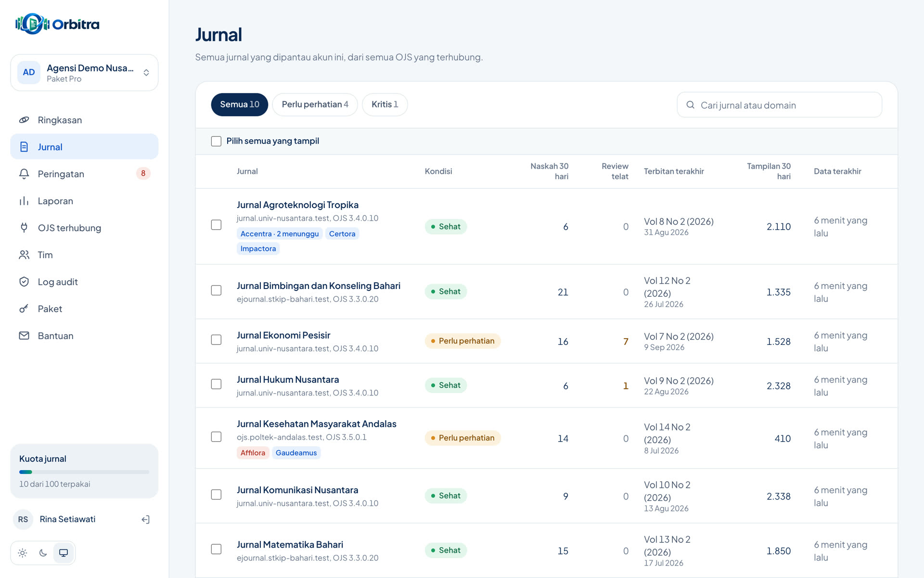This screenshot has width=924, height=578.
Task: Tick checkbox for Jurnal Kesehatan Masyarakat Andalas
Action: 216,437
